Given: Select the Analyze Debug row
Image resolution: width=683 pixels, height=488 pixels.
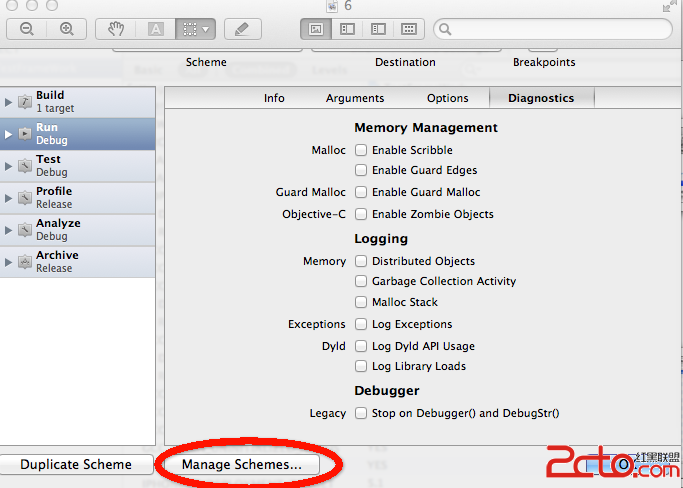Looking at the screenshot, I should [x=78, y=230].
